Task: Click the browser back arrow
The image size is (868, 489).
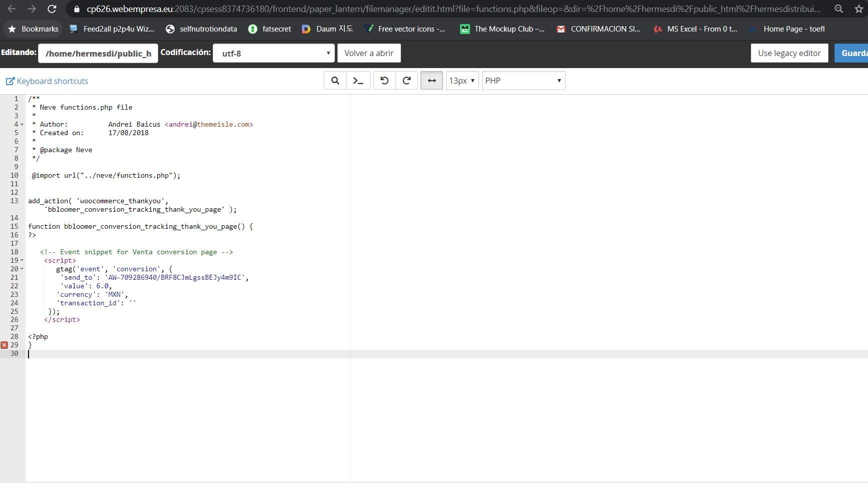Action: 12,9
